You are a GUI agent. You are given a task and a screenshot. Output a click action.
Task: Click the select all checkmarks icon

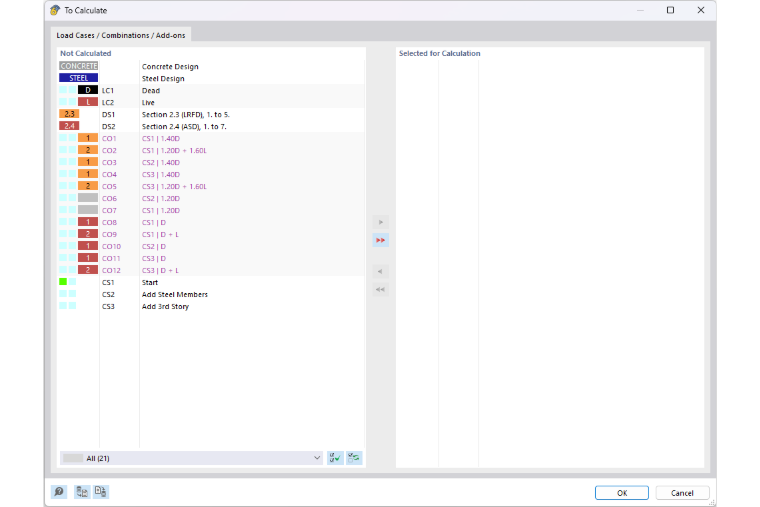pos(335,458)
